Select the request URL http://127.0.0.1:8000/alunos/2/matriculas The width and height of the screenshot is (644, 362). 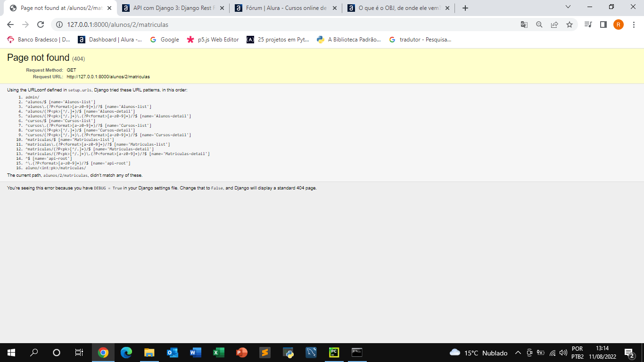108,76
